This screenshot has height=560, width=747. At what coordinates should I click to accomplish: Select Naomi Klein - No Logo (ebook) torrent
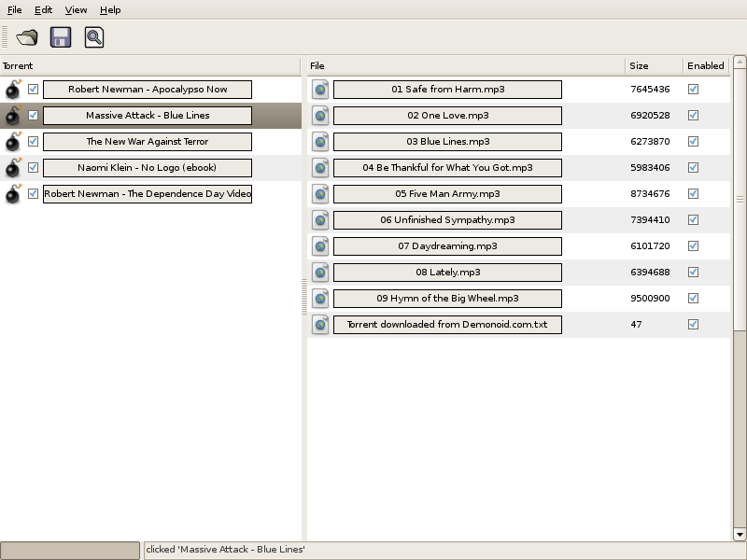(148, 168)
